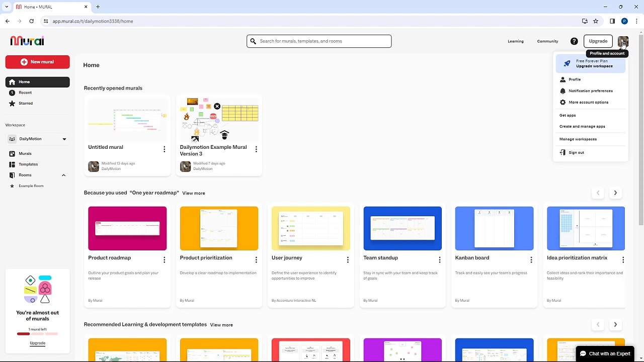This screenshot has width=644, height=362.
Task: Show previous One year roadmap templates
Action: [x=598, y=193]
